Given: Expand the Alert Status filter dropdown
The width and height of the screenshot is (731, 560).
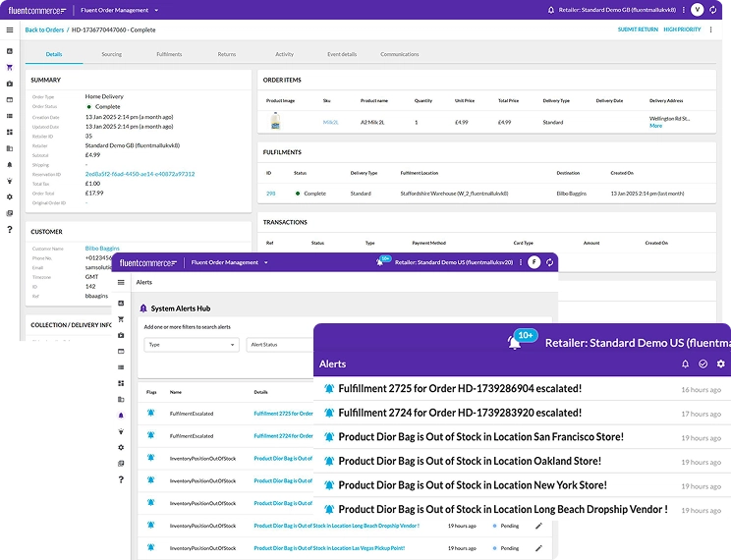Looking at the screenshot, I should pos(279,345).
